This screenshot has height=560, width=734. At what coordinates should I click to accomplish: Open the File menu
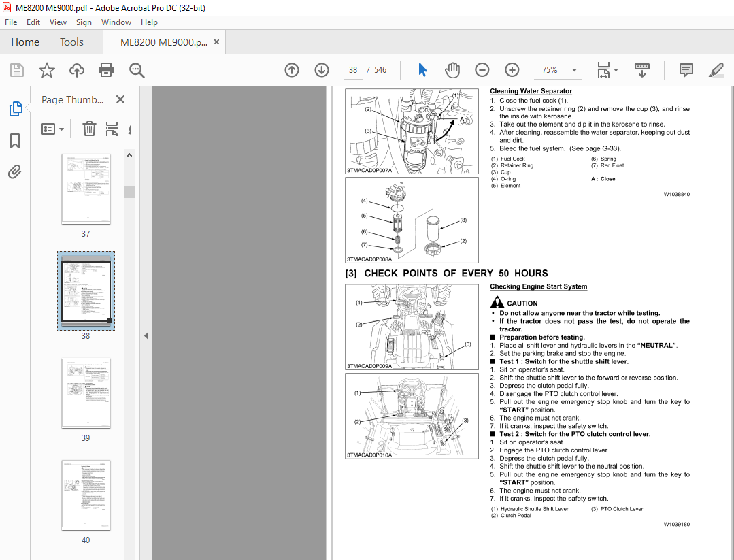11,22
